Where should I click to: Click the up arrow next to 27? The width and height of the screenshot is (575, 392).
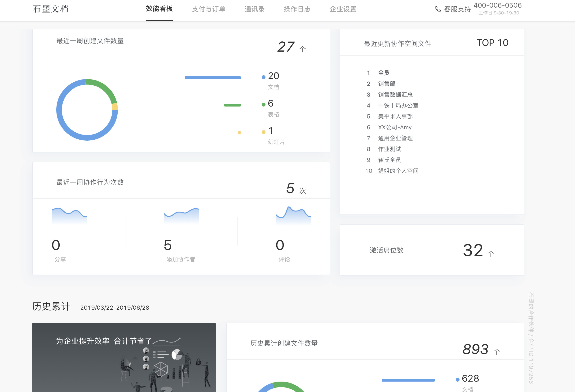pyautogui.click(x=302, y=49)
